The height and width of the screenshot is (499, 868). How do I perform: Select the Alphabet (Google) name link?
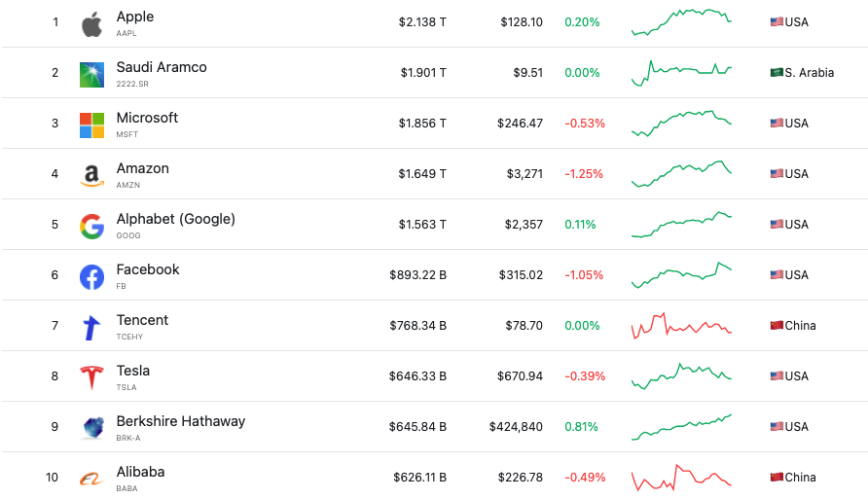(x=175, y=219)
